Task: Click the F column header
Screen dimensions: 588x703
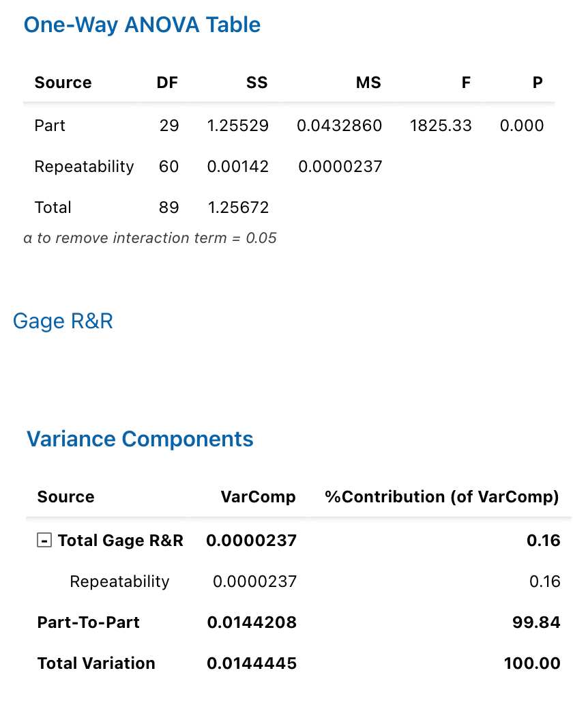Action: [x=466, y=83]
